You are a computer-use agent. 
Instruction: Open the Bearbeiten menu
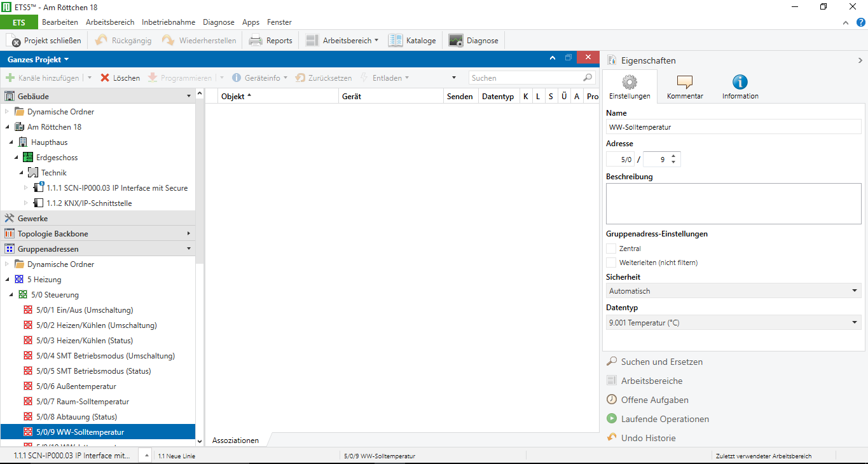[x=60, y=22]
